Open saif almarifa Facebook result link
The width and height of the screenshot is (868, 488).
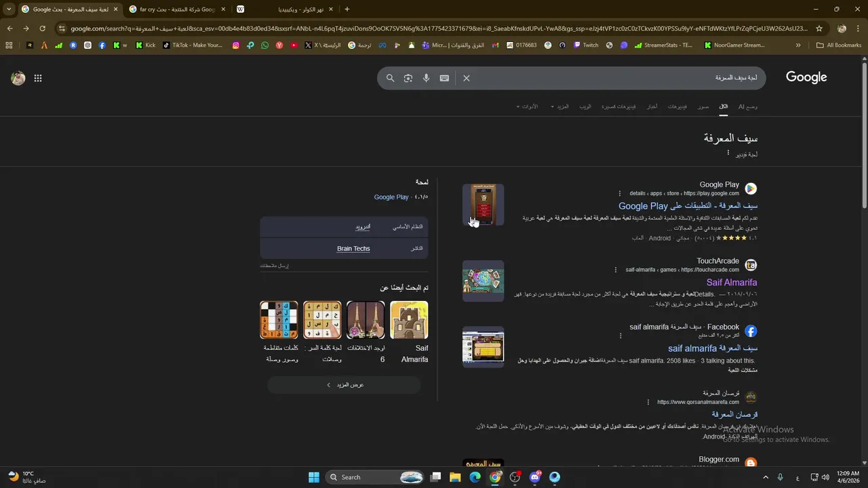coord(712,348)
